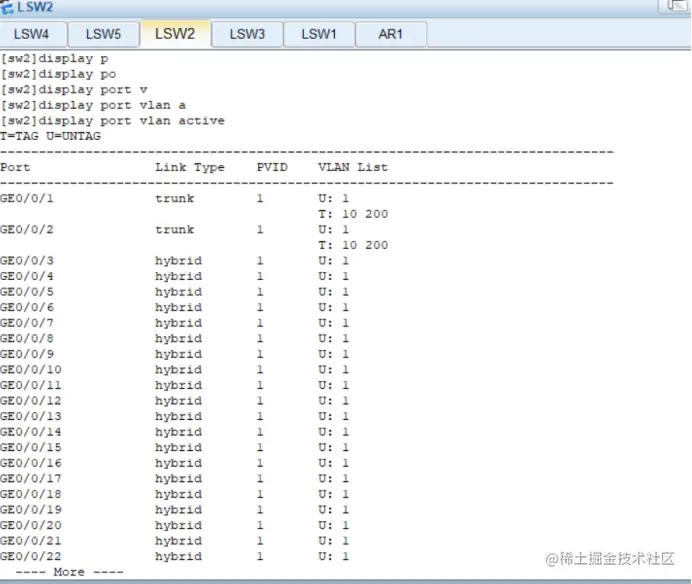Select the GE0/0/7 port entry
The height and width of the screenshot is (584, 692).
tap(27, 323)
